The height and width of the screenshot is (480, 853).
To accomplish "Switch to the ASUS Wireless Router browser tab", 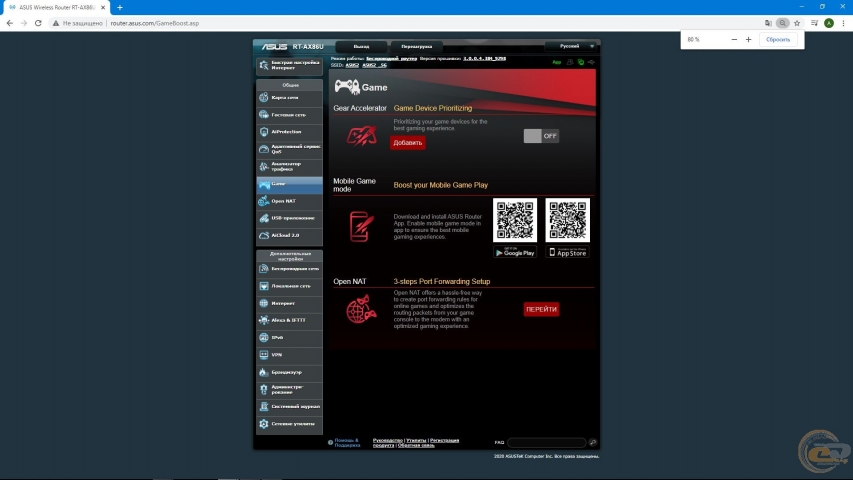I will 55,8.
